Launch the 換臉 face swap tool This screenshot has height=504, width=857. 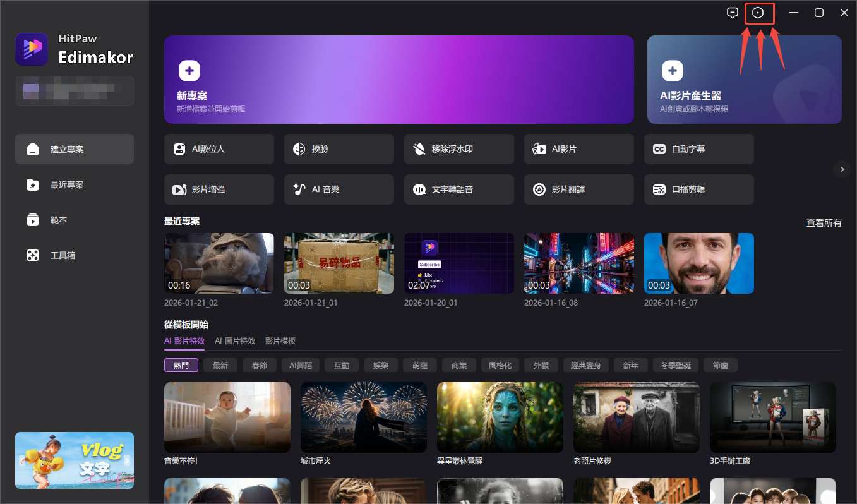tap(339, 149)
